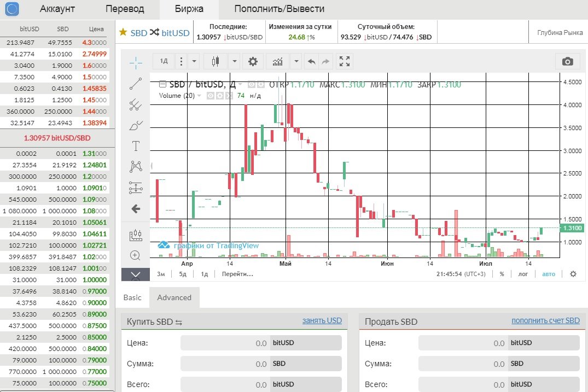The image size is (588, 392).
Task: Click the пополнить счет SBD link
Action: click(x=545, y=321)
